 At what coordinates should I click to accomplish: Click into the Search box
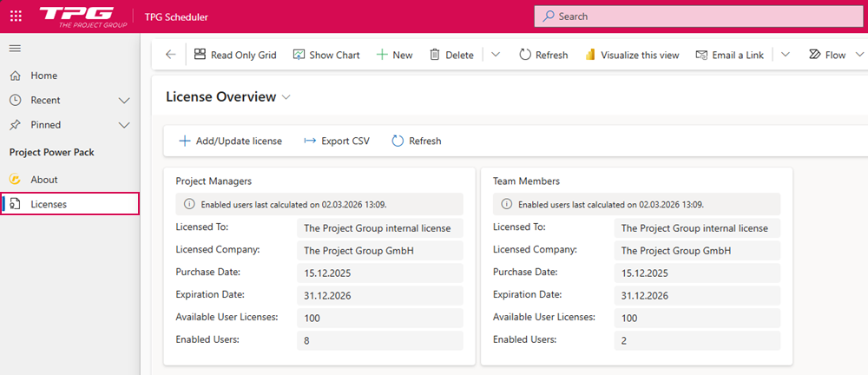(700, 16)
